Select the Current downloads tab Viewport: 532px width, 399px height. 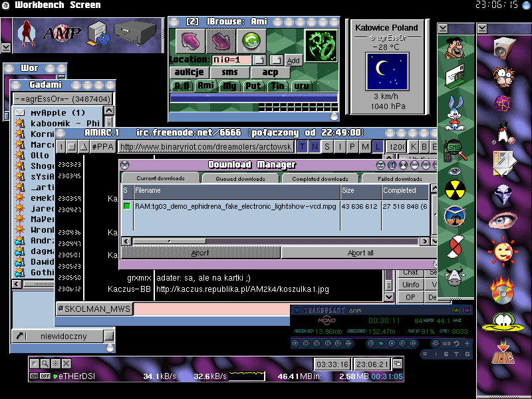(160, 178)
